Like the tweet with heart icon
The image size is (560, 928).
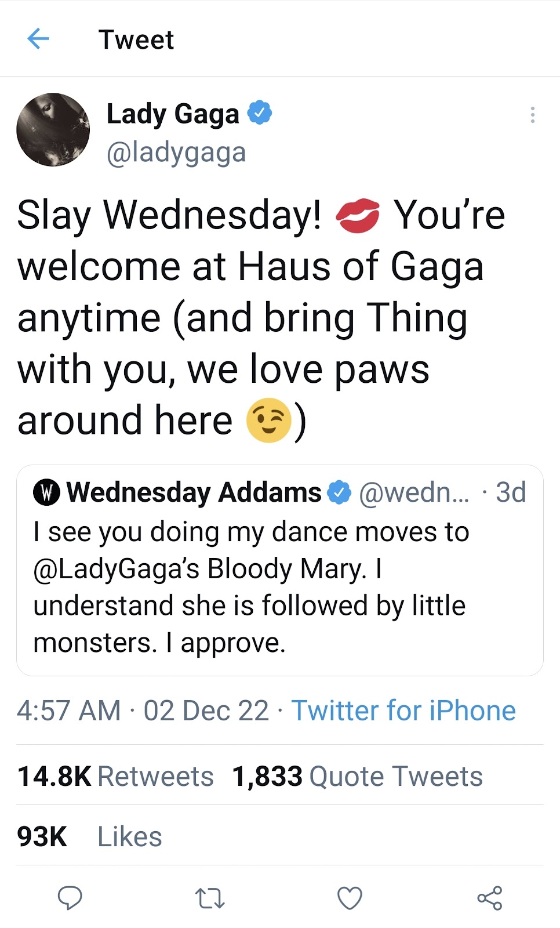point(350,898)
